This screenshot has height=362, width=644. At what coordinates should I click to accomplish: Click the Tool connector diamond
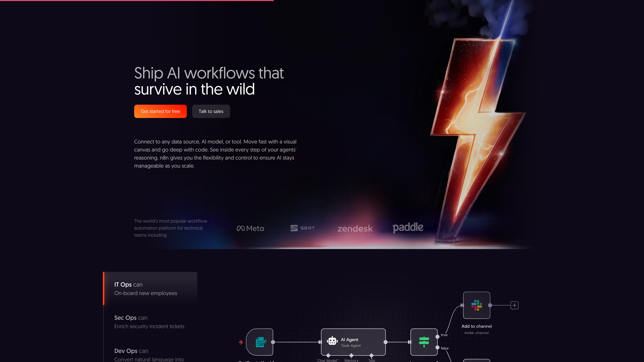coord(371,355)
